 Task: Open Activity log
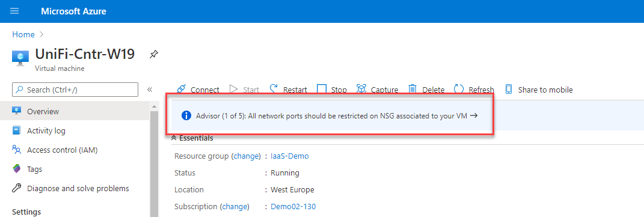click(x=75, y=131)
